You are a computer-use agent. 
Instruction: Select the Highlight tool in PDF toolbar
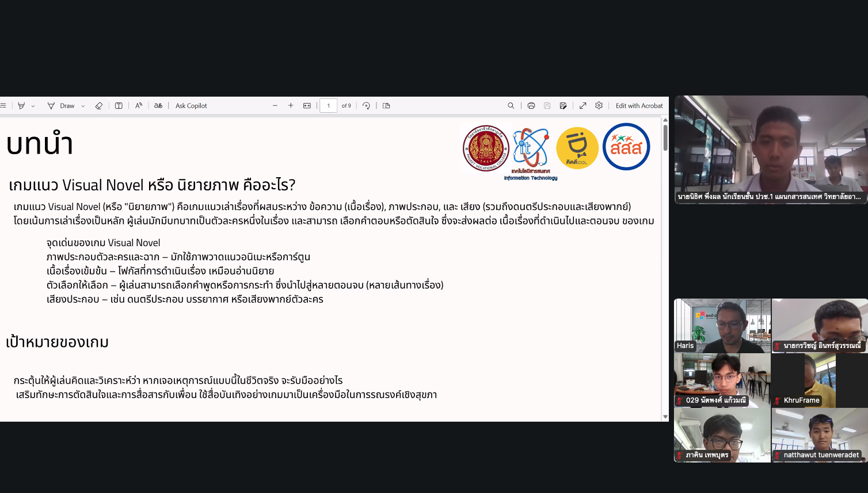(21, 106)
